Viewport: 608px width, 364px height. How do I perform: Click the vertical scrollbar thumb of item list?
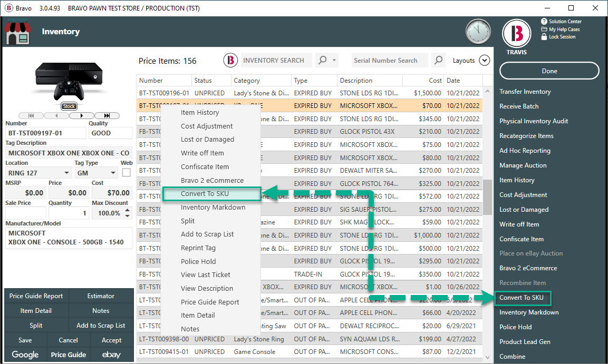click(487, 196)
